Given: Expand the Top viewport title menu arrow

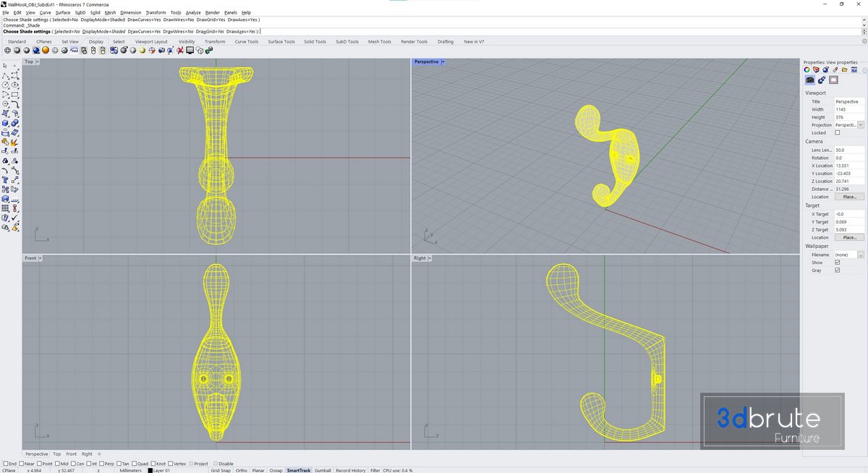Looking at the screenshot, I should coord(37,62).
